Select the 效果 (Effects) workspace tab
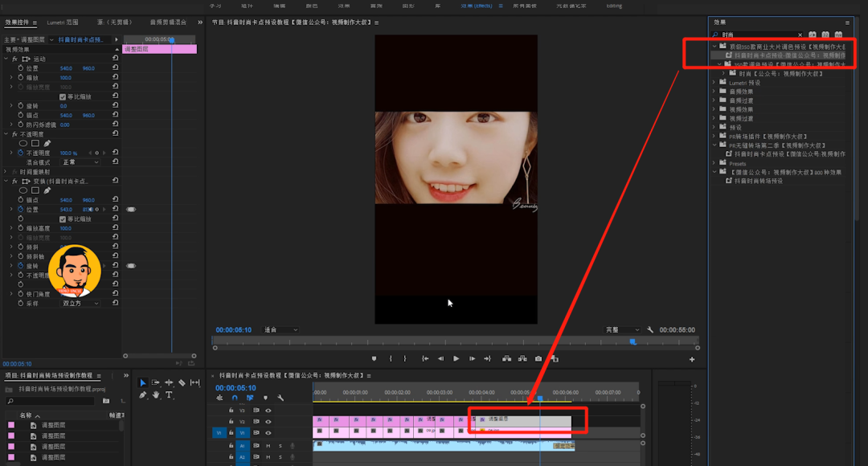This screenshot has height=466, width=868. click(x=476, y=6)
